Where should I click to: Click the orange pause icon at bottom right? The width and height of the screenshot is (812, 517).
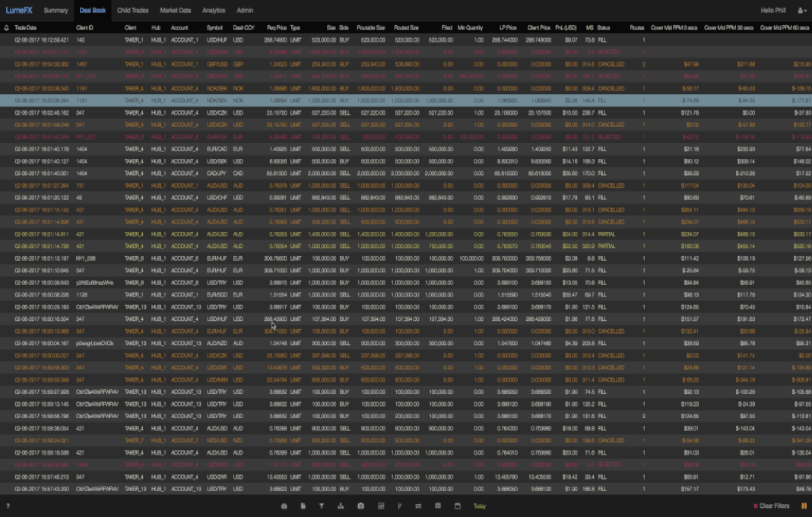coord(804,506)
